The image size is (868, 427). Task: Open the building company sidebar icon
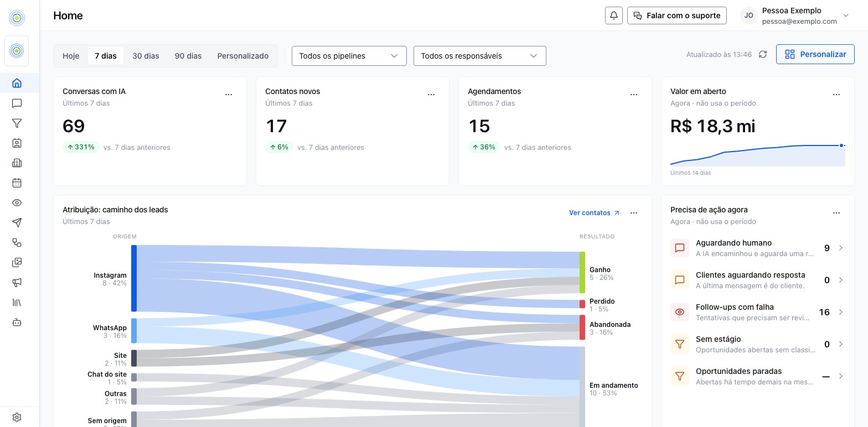(x=17, y=163)
